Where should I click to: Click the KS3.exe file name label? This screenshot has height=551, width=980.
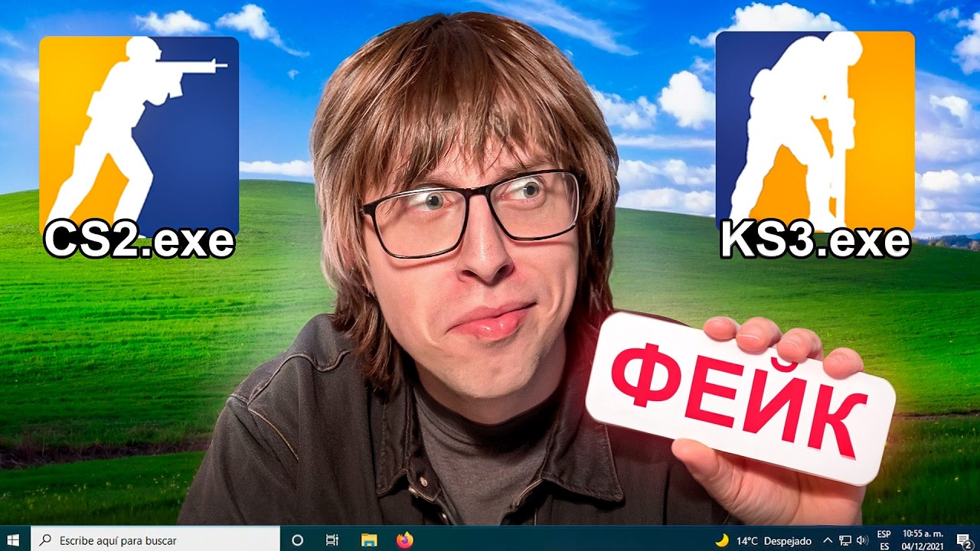click(815, 240)
